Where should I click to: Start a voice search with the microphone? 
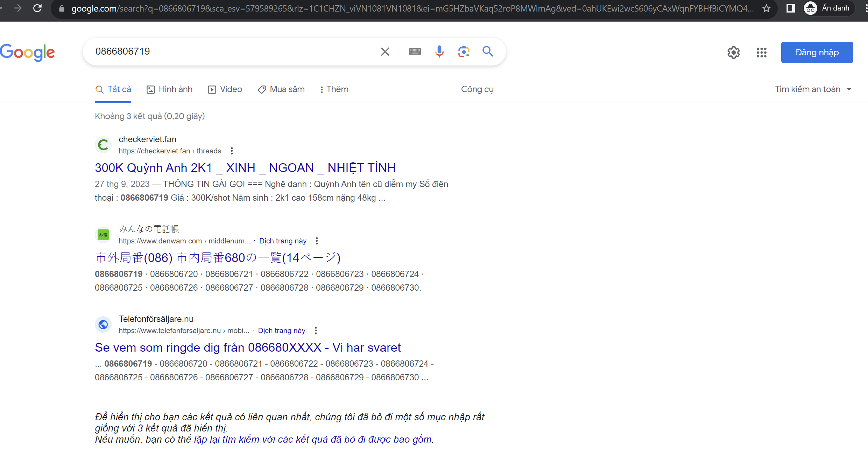(x=439, y=51)
